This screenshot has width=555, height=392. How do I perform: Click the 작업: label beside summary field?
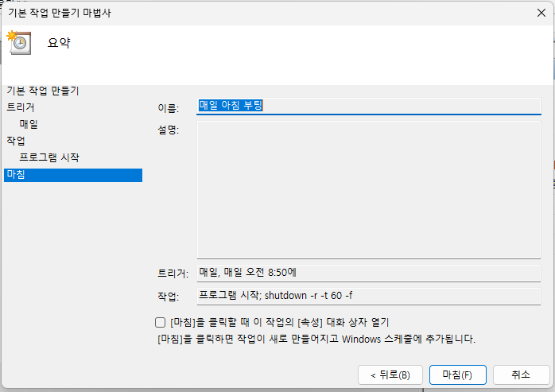point(169,296)
